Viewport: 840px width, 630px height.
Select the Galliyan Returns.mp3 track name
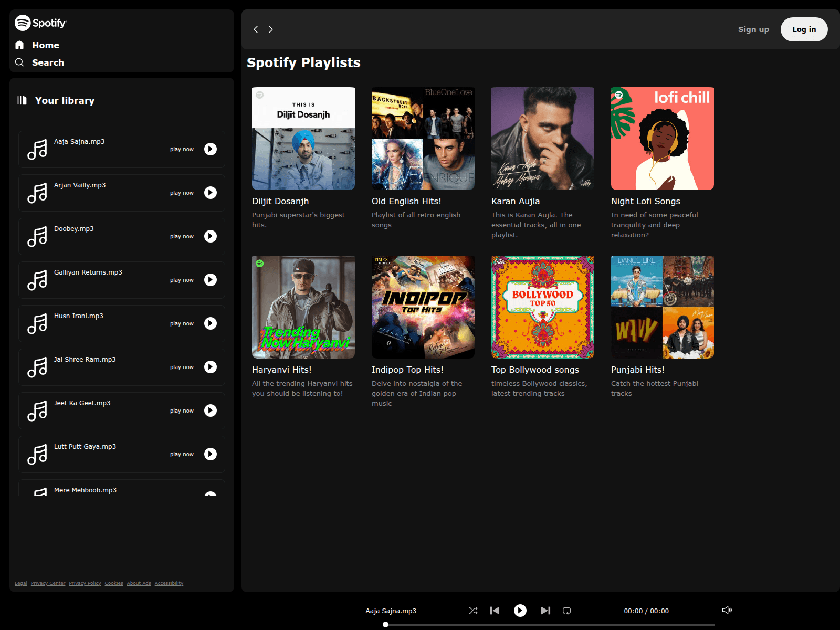point(88,272)
